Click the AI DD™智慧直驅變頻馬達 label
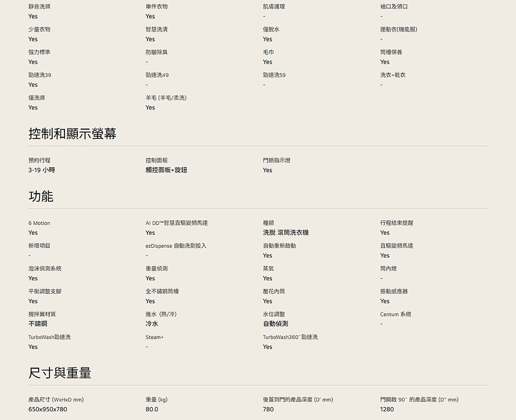 (x=176, y=223)
